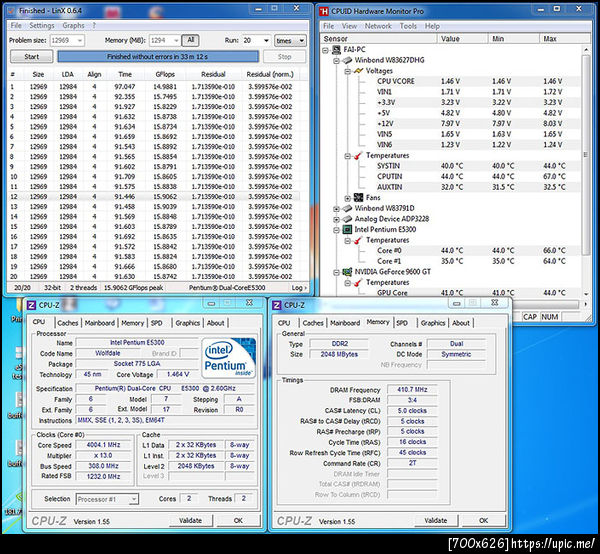Collapse the NVIDIA GeForce 9600 GT node
Image resolution: width=600 pixels, height=554 pixels.
tap(336, 272)
